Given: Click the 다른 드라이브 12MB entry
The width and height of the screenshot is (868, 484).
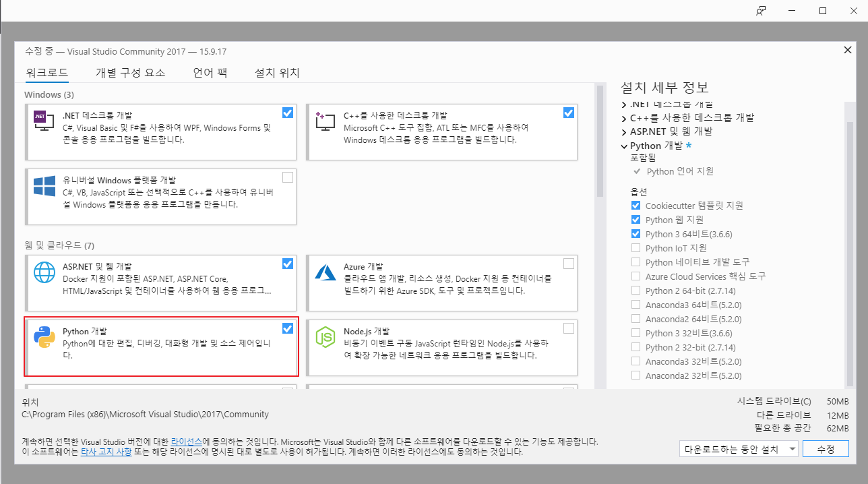Looking at the screenshot, I should click(803, 415).
